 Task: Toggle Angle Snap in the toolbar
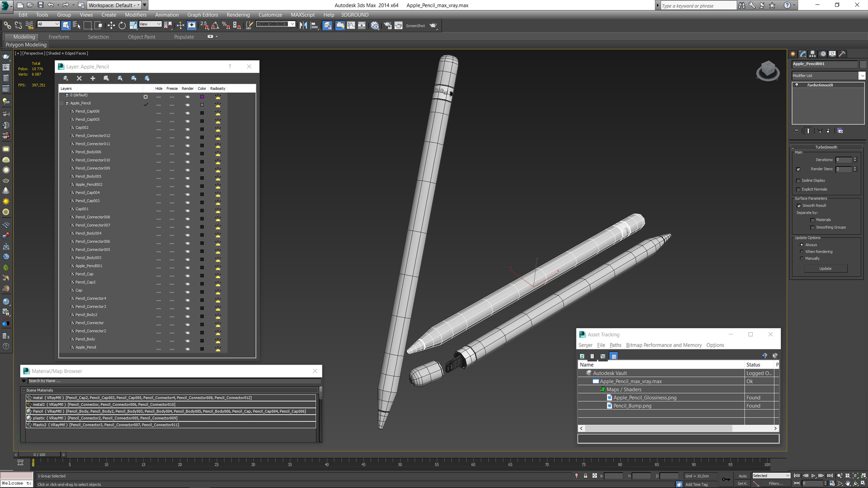[x=215, y=26]
